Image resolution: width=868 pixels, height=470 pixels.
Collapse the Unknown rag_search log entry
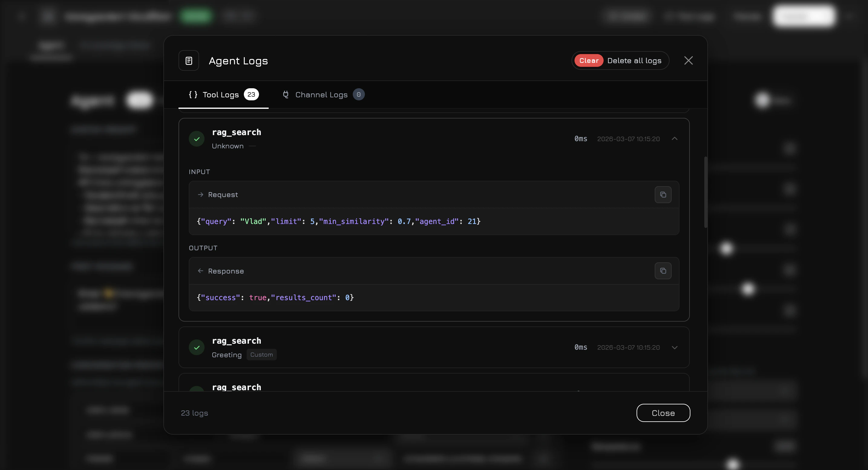(x=675, y=139)
